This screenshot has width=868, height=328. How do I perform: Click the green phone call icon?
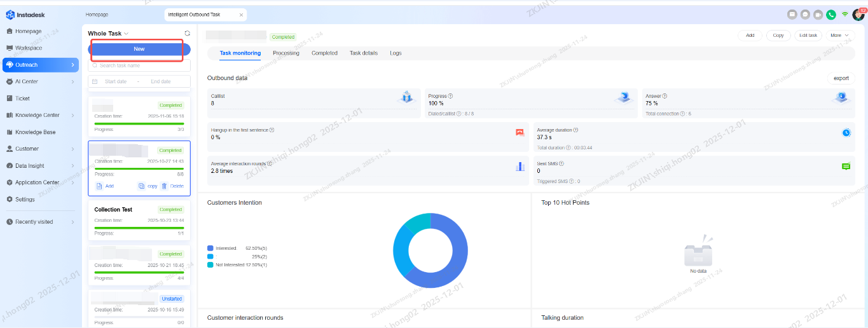(x=831, y=15)
